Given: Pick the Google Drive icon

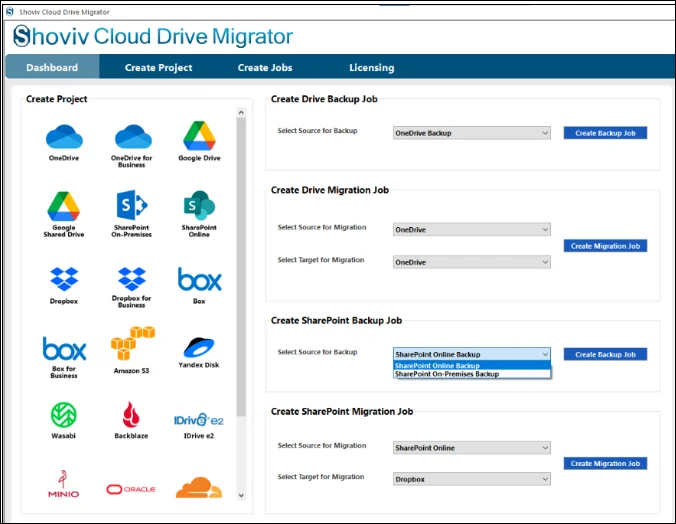Looking at the screenshot, I should (x=199, y=135).
